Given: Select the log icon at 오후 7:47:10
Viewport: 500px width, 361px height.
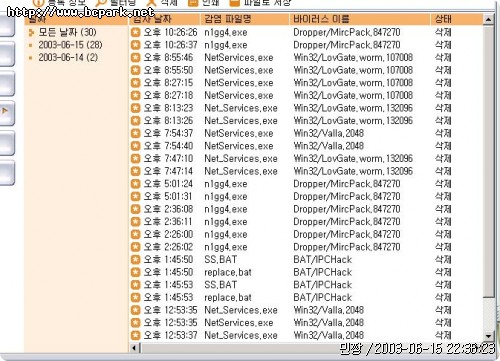Looking at the screenshot, I should (x=135, y=159).
